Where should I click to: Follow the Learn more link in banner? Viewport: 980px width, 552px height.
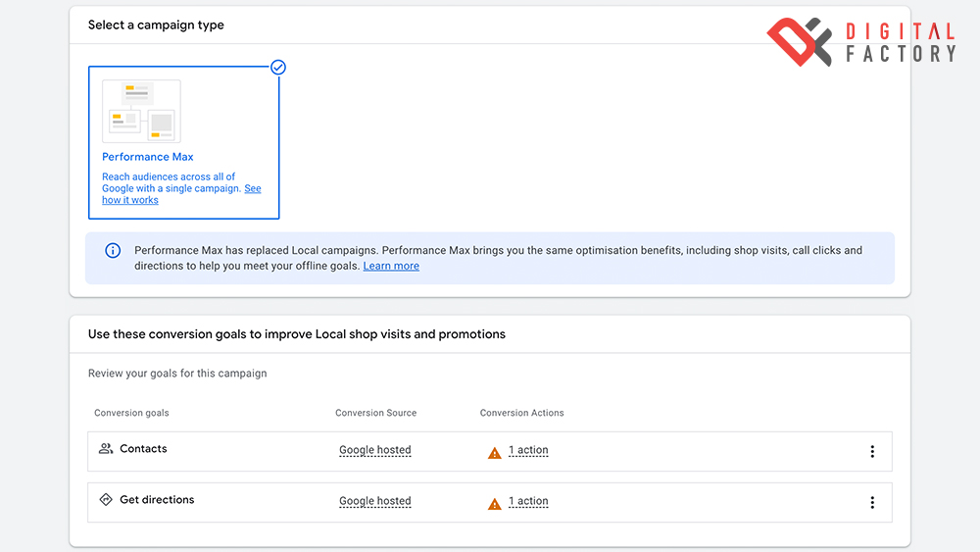[x=391, y=266]
